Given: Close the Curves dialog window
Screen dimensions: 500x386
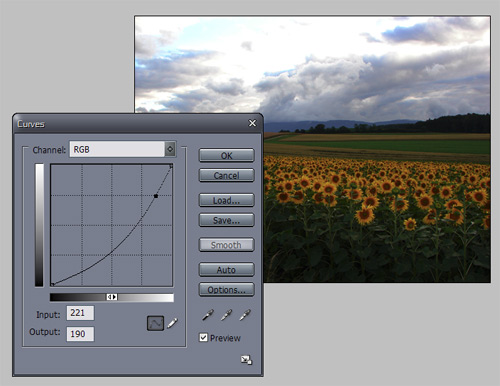Looking at the screenshot, I should pos(252,123).
